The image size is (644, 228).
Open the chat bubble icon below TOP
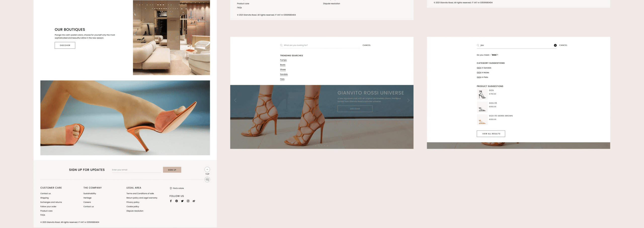point(207,180)
